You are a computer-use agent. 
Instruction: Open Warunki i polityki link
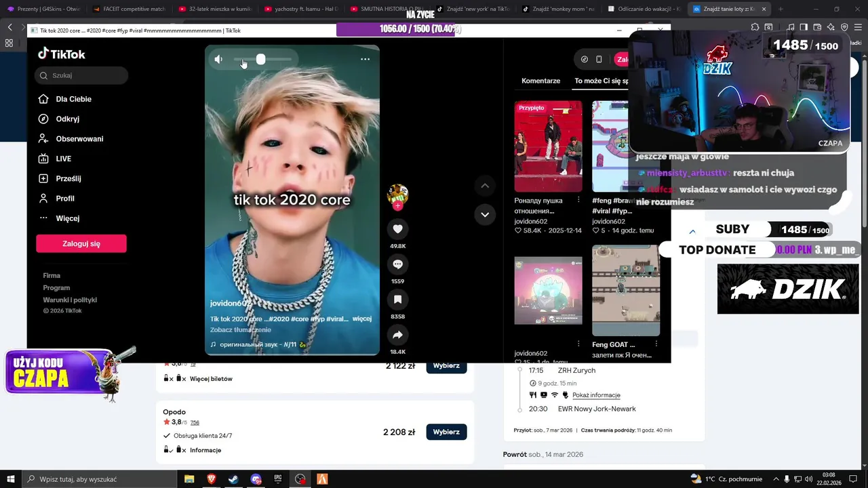(x=70, y=300)
